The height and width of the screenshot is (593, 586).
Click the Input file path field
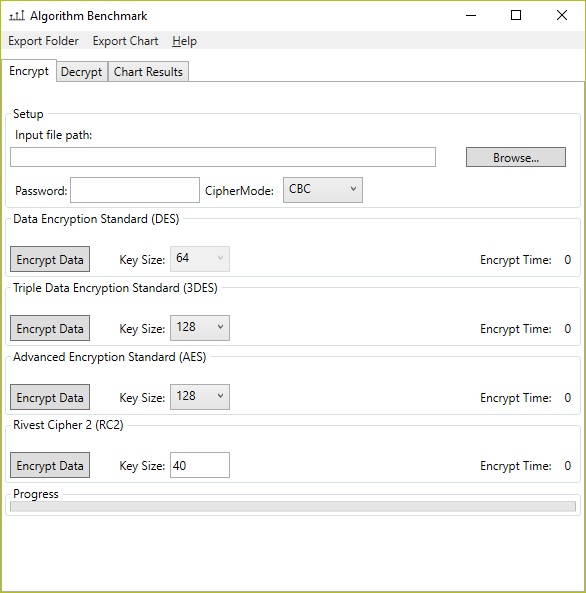(223, 157)
